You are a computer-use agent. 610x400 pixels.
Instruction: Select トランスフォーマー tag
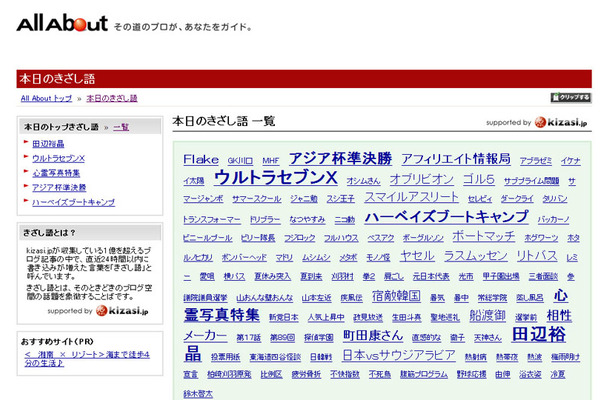tap(212, 219)
